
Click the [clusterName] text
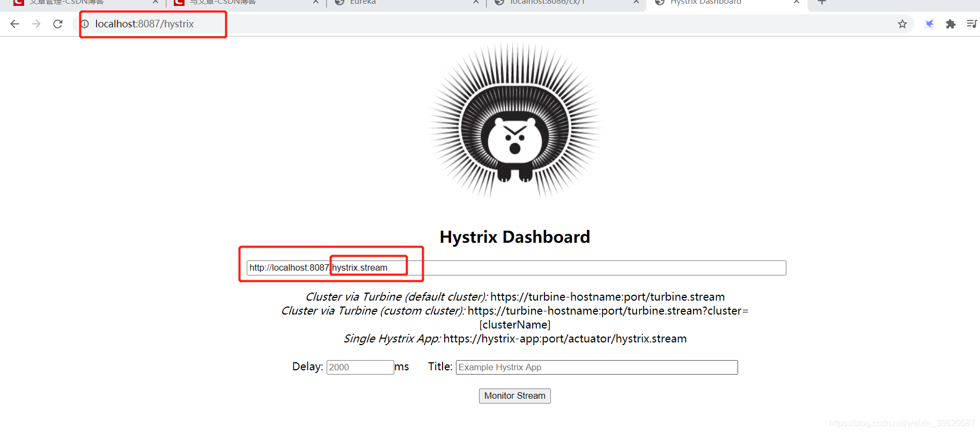[515, 325]
